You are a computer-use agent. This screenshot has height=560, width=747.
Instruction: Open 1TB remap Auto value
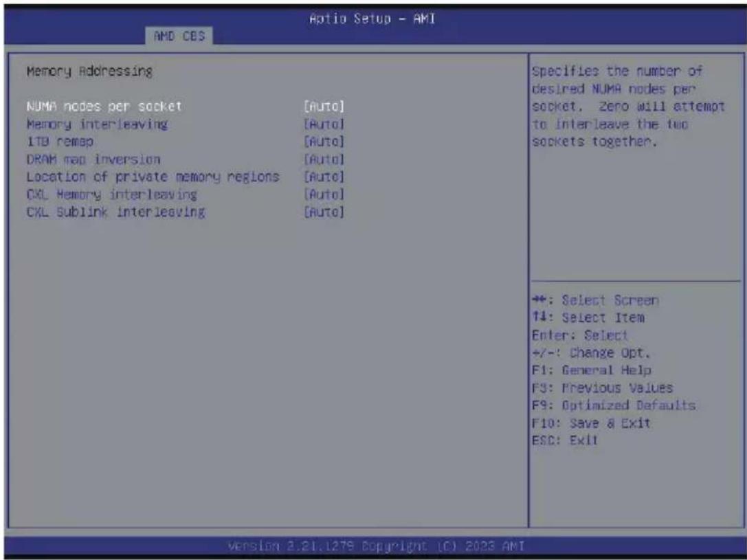click(324, 142)
